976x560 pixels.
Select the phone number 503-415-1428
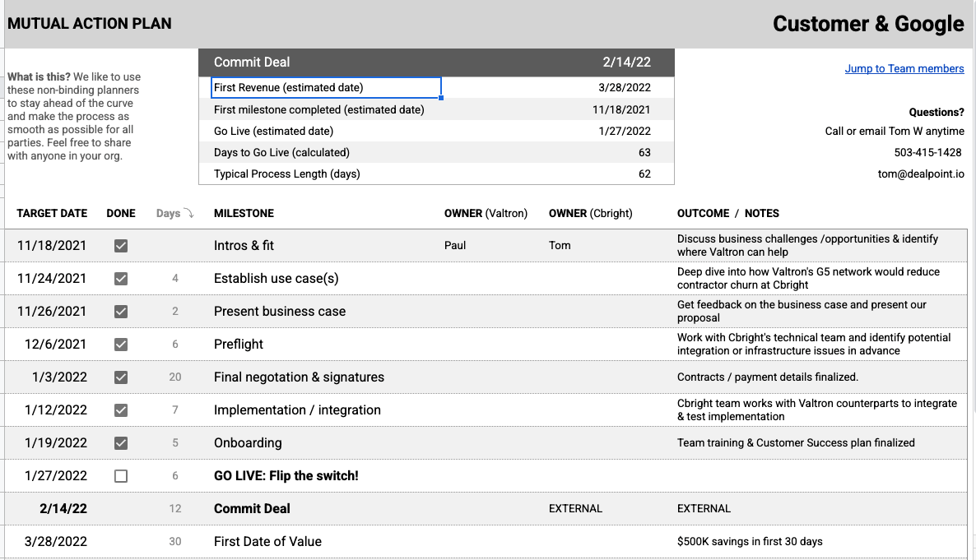(927, 152)
